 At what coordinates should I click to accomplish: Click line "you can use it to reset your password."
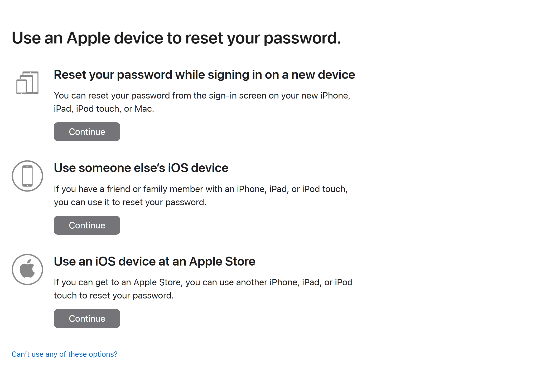(x=130, y=202)
